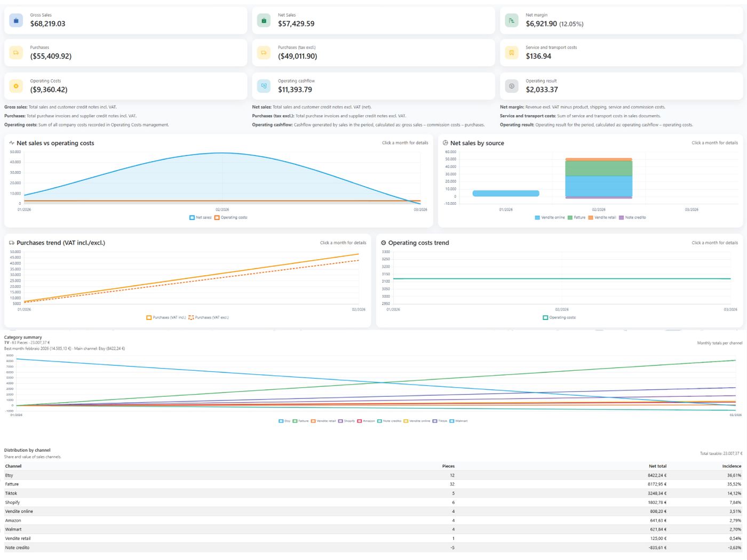747x560 pixels.
Task: Select the 01/2026 blue bar in source chart
Action: point(506,194)
